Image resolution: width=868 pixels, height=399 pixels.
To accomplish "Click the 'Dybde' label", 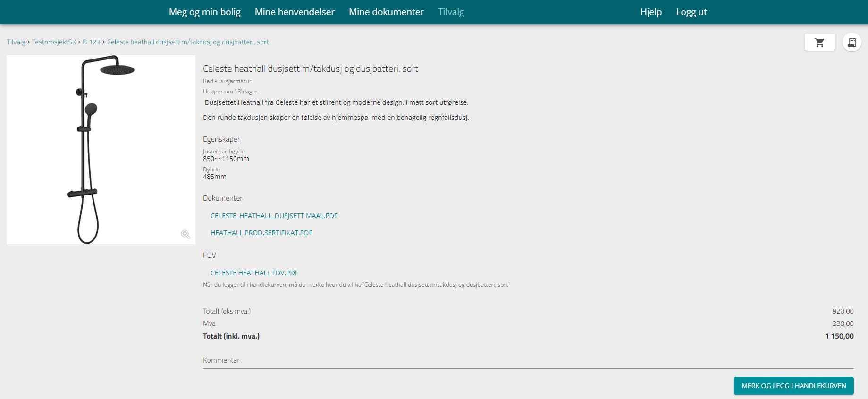I will click(211, 170).
